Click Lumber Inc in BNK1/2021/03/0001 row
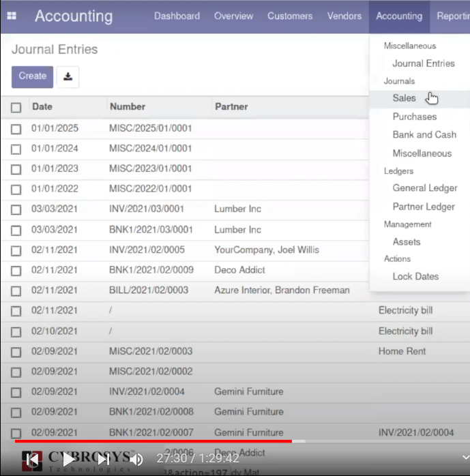This screenshot has height=476, width=470. coord(238,230)
